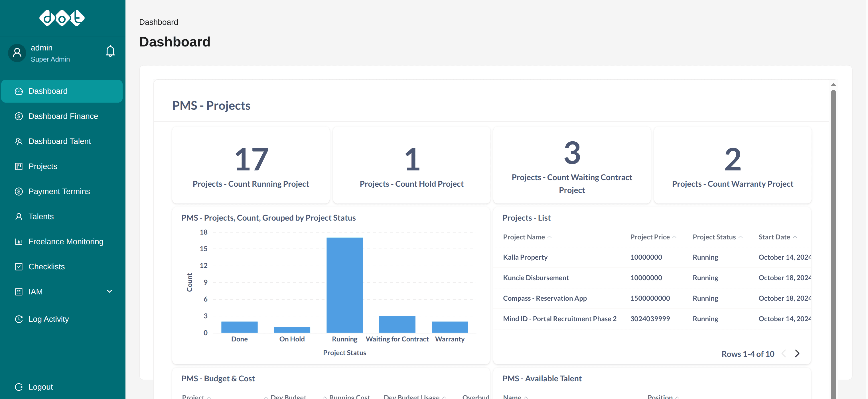Click the On Hold bar in the chart
The height and width of the screenshot is (399, 868).
[292, 330]
